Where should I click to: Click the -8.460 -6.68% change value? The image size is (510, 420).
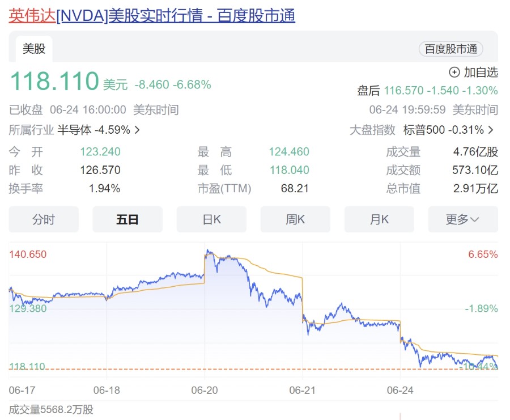click(173, 84)
